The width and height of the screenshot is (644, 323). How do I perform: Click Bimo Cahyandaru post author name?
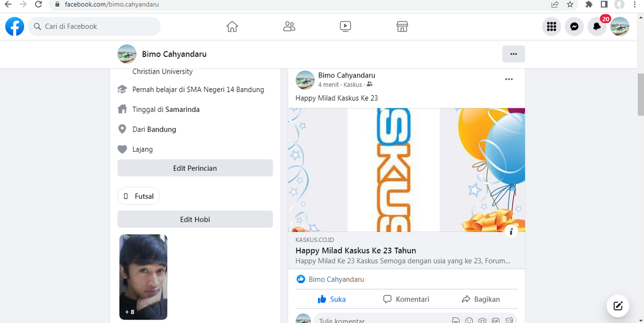pyautogui.click(x=347, y=75)
